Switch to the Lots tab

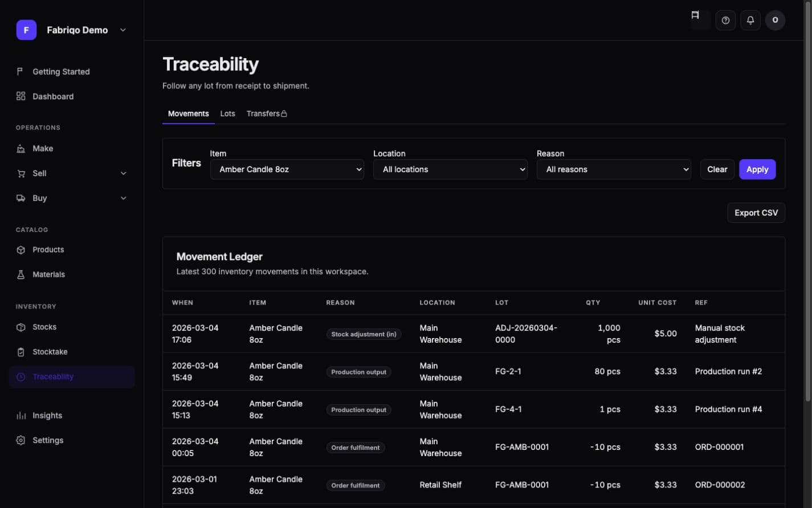[x=227, y=113]
